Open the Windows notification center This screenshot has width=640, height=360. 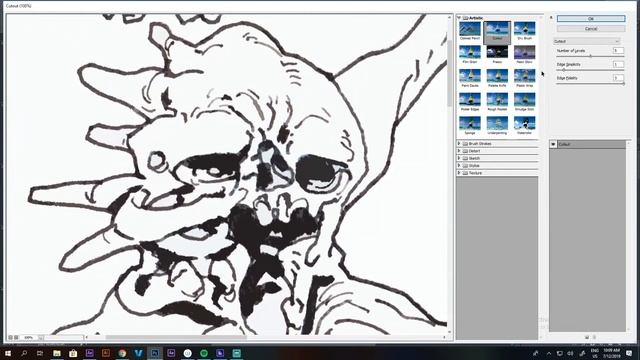pyautogui.click(x=629, y=353)
